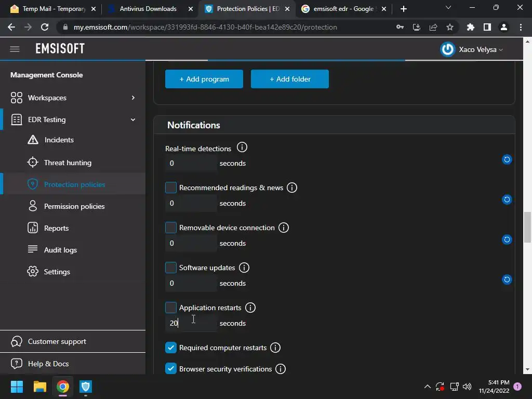Reload the current page
This screenshot has width=532, height=399.
point(45,27)
